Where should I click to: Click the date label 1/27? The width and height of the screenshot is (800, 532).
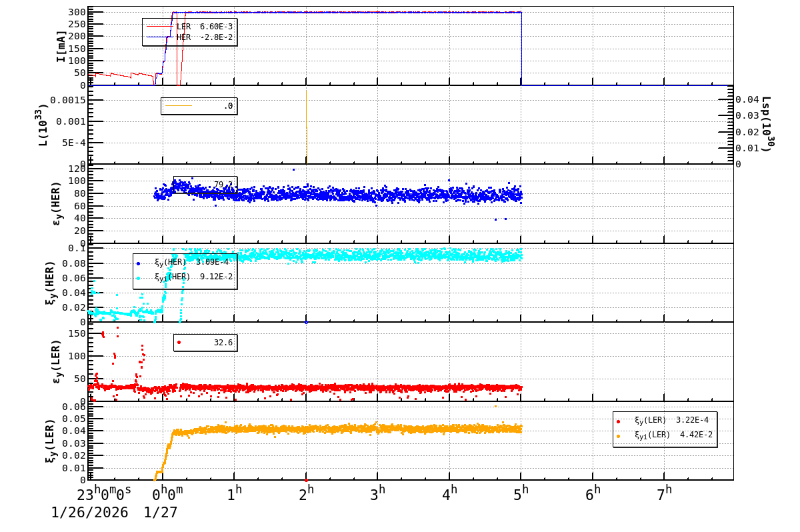pos(160,512)
